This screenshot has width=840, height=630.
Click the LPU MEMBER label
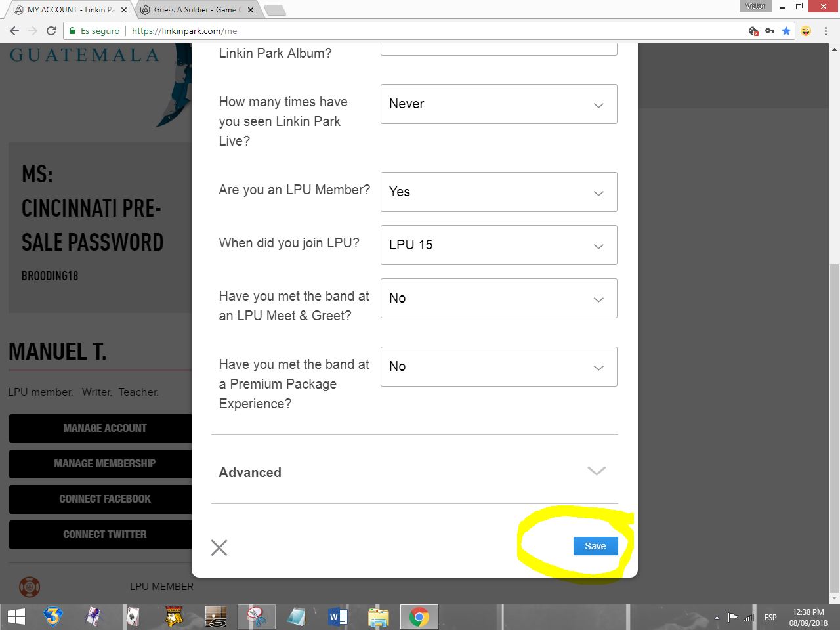[x=161, y=587]
